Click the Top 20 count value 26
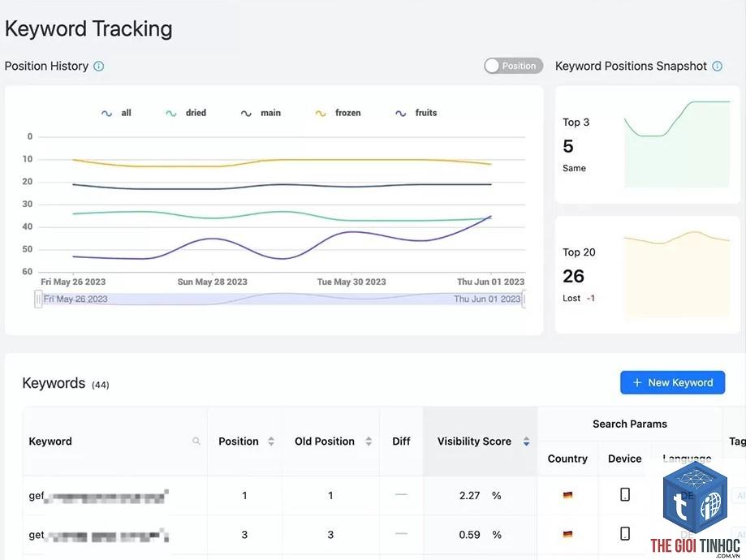This screenshot has height=560, width=746. 573,276
